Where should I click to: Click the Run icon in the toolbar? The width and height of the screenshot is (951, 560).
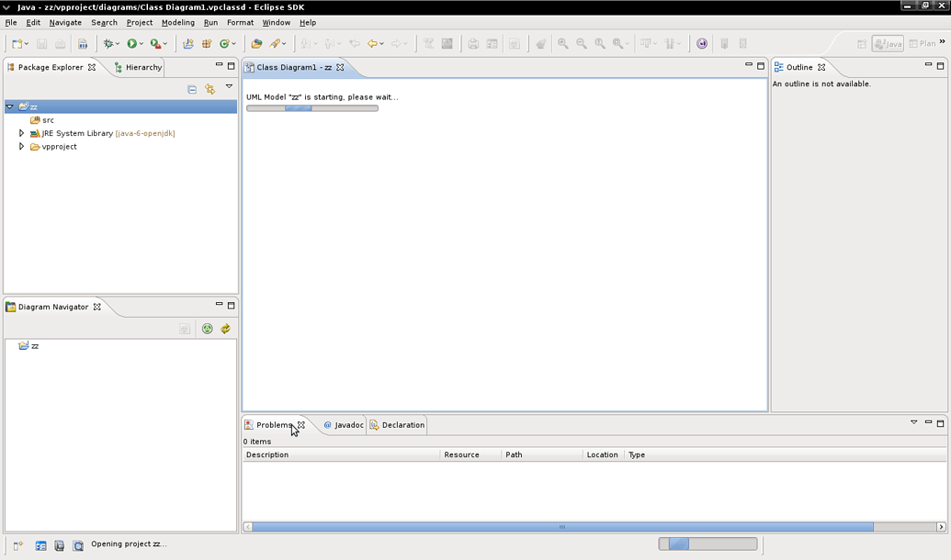coord(131,43)
